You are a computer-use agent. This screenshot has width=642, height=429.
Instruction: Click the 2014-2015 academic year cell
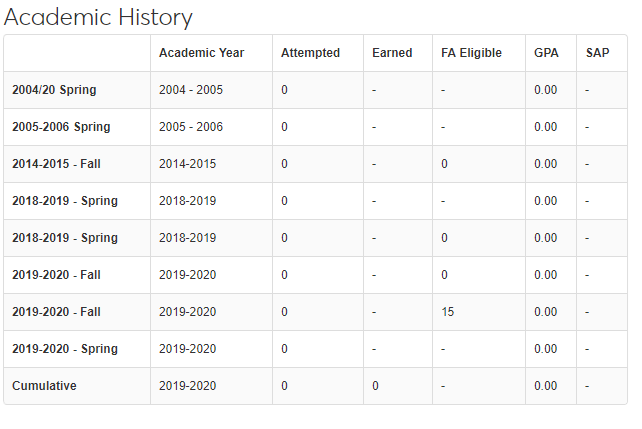(187, 164)
